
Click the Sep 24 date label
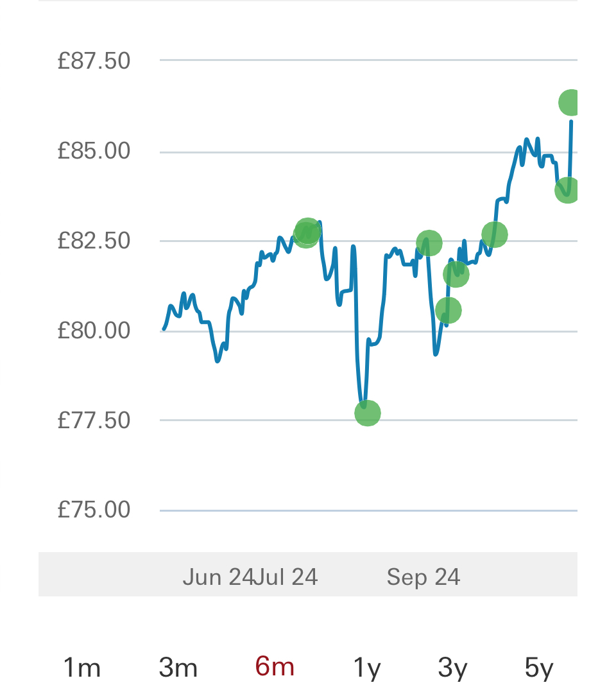tap(424, 577)
